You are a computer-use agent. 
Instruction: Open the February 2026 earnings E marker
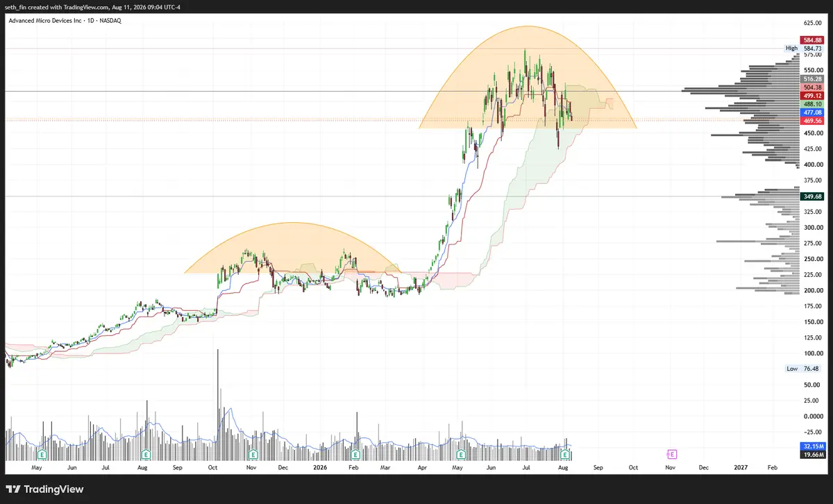point(355,455)
